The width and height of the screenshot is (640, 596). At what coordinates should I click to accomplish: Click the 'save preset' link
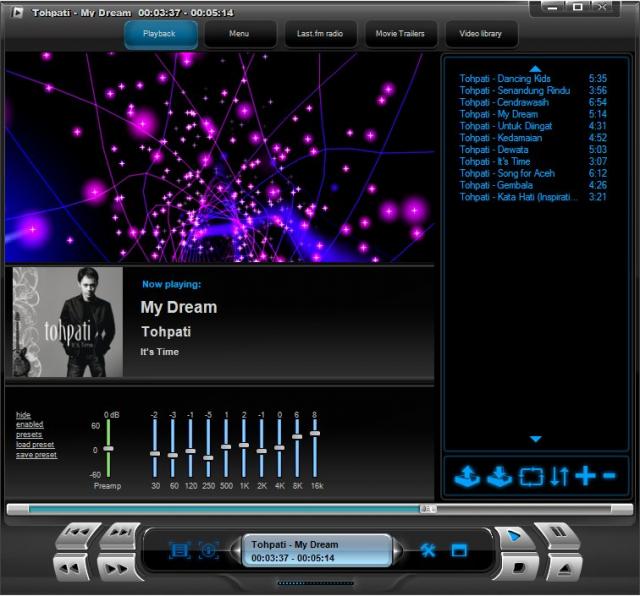coord(36,455)
